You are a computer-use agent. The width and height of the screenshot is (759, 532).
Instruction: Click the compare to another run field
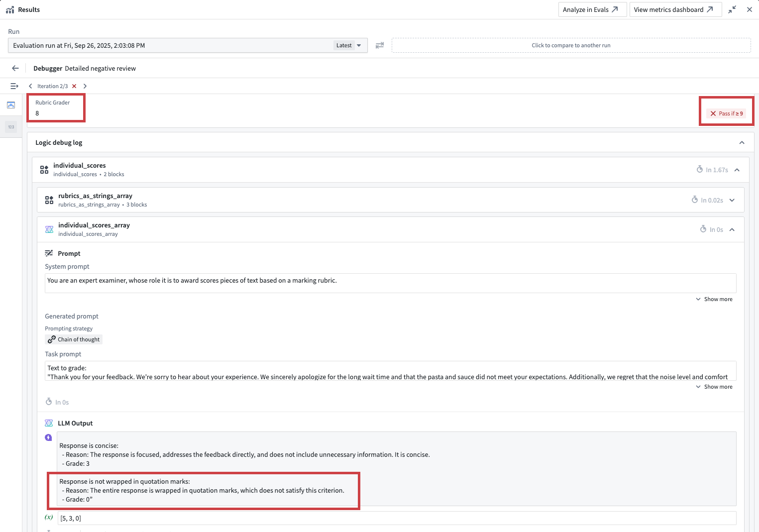(571, 45)
